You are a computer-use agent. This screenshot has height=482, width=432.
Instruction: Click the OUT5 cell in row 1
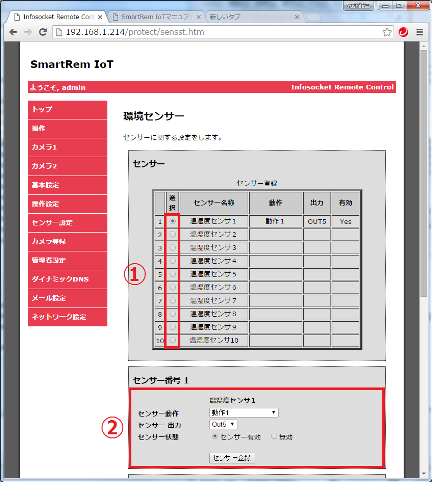pos(317,221)
